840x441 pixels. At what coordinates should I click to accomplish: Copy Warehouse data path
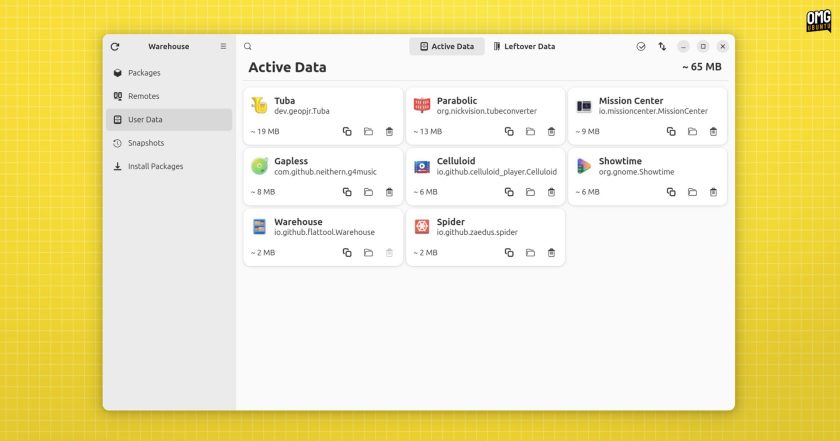[x=347, y=252]
